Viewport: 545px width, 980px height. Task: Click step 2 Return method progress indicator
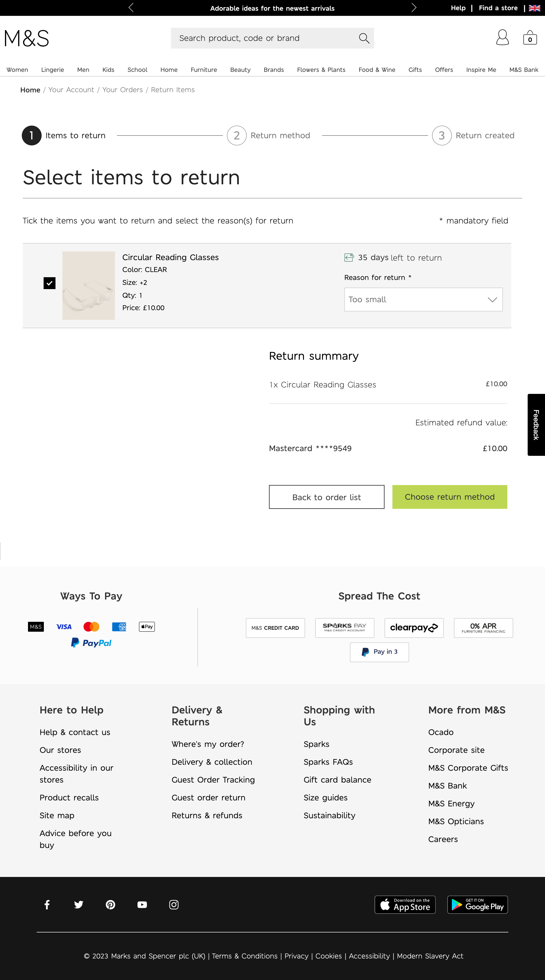pyautogui.click(x=237, y=136)
